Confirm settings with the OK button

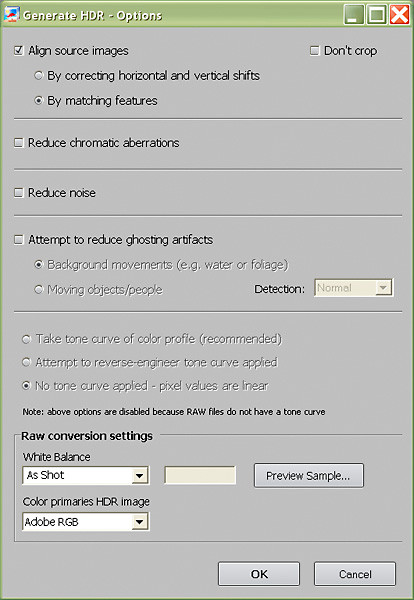tap(259, 574)
